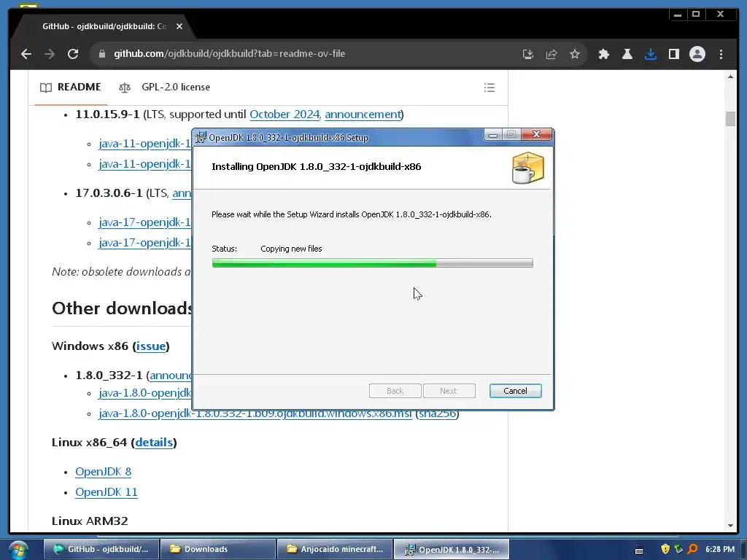Click the disabled Next button in Setup
Image resolution: width=747 pixels, height=560 pixels.
pyautogui.click(x=449, y=391)
